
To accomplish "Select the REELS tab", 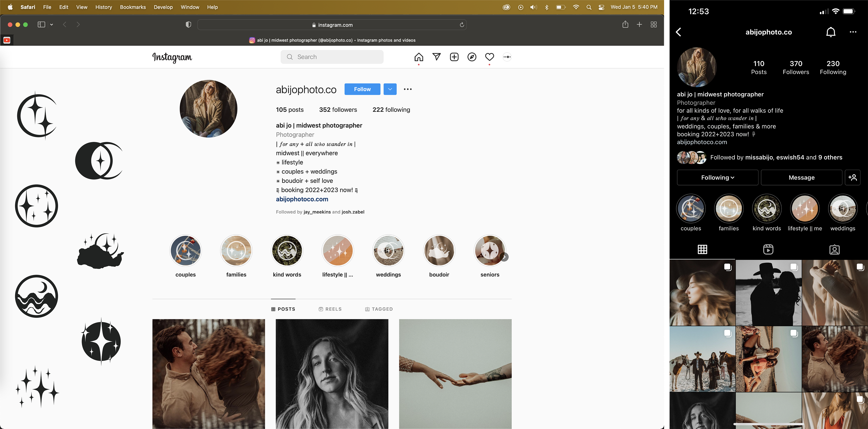I will pos(330,309).
